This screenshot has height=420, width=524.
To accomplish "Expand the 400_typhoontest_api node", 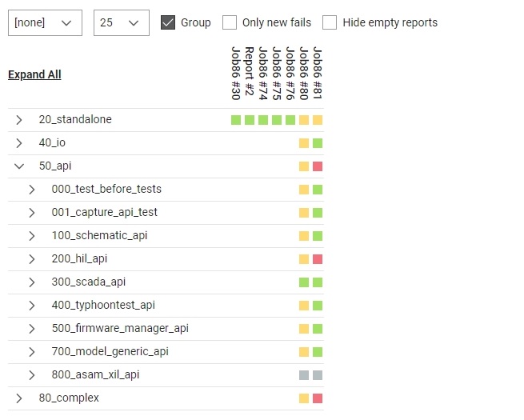I will coord(32,306).
